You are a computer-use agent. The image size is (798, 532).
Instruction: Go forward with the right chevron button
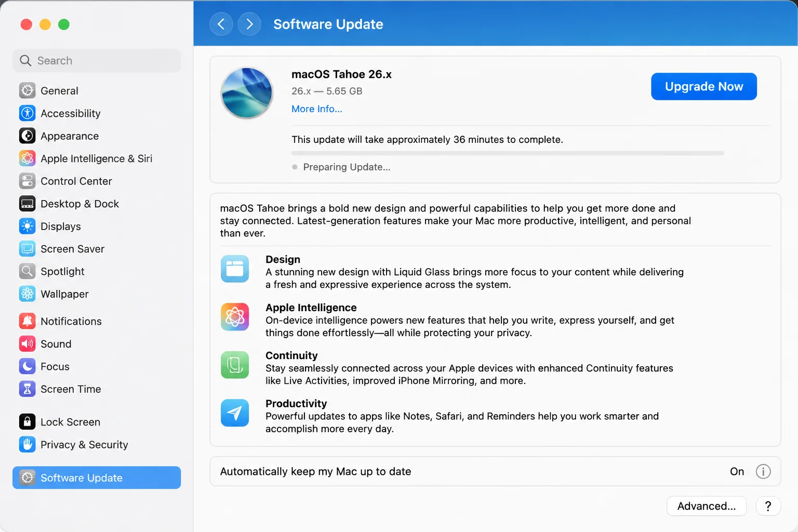[249, 24]
